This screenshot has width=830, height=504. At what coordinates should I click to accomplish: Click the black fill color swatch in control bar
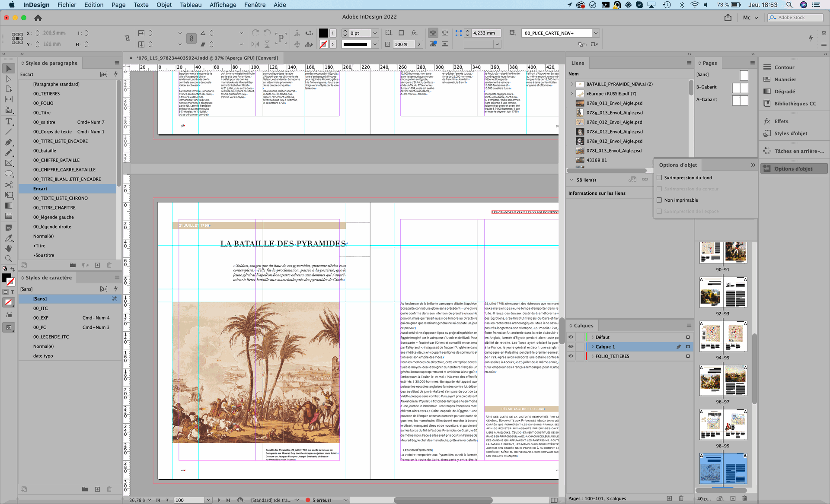click(x=323, y=33)
